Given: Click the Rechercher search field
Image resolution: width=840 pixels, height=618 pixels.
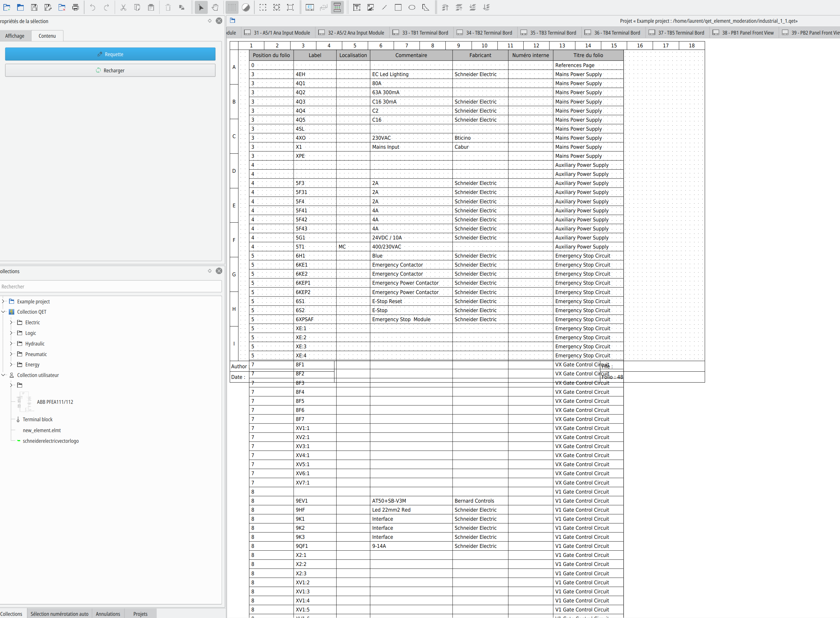Looking at the screenshot, I should [x=111, y=287].
